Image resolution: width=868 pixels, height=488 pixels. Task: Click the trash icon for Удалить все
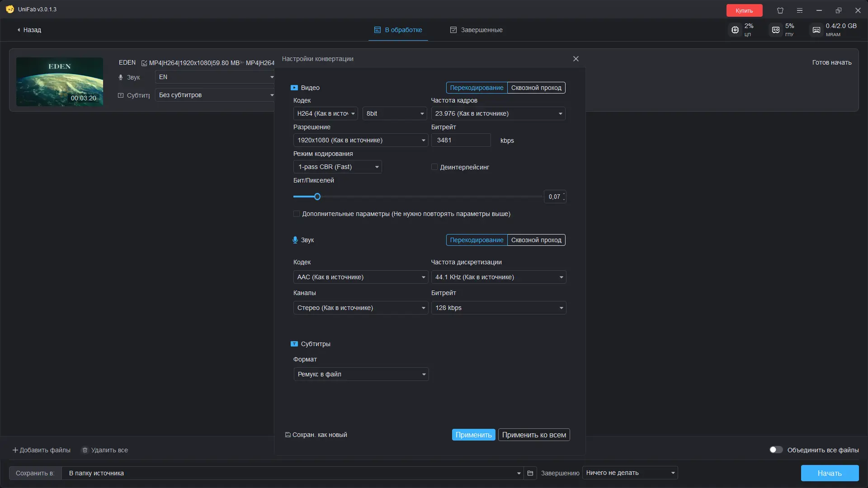85,450
